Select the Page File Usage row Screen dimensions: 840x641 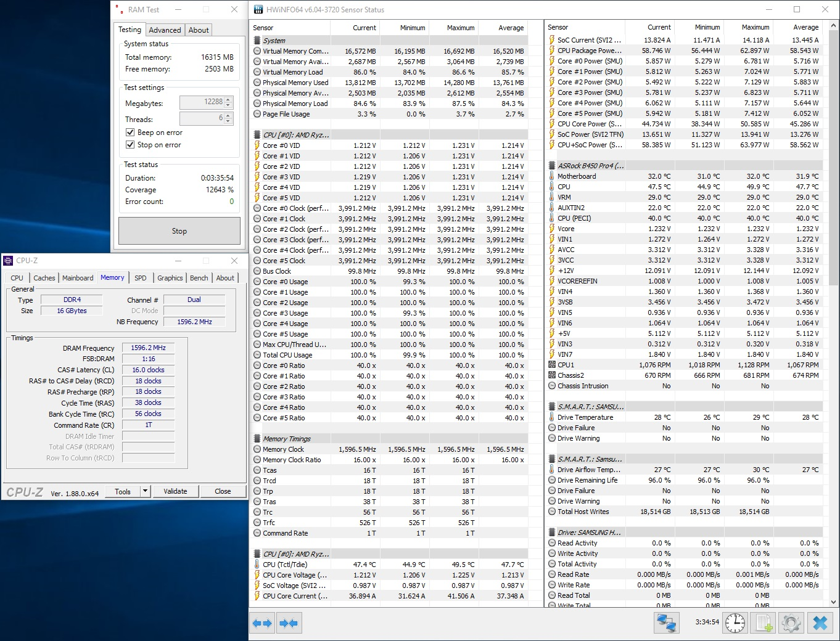point(389,114)
